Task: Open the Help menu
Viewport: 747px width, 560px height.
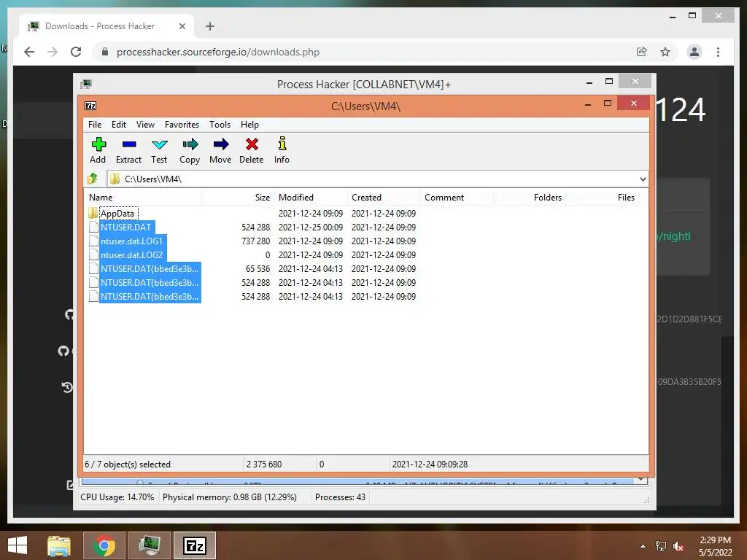Action: pyautogui.click(x=249, y=124)
